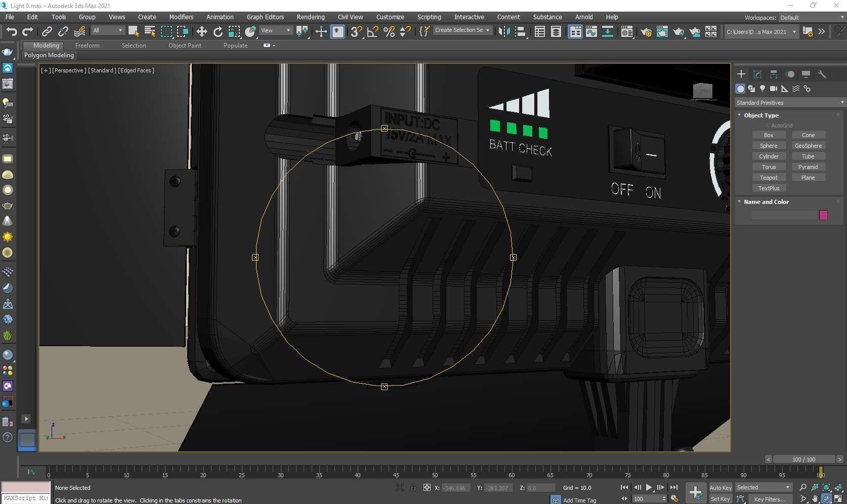Toggle the Spinner Snap button
Image resolution: width=847 pixels, height=504 pixels.
click(405, 31)
